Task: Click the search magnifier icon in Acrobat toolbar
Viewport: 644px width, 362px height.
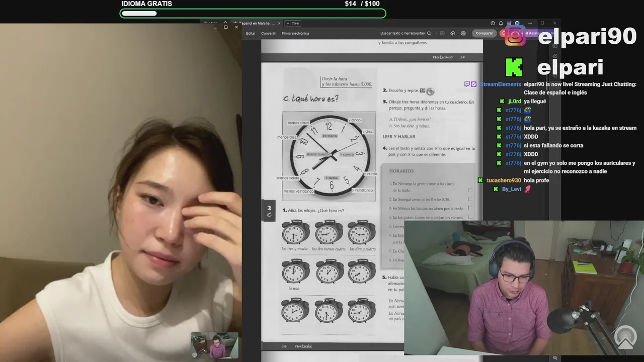Action: [x=429, y=33]
